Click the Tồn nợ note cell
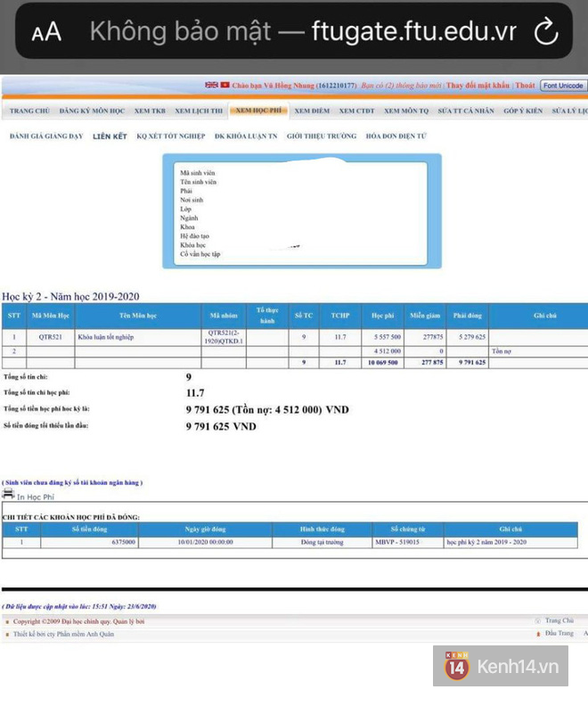 [x=538, y=351]
